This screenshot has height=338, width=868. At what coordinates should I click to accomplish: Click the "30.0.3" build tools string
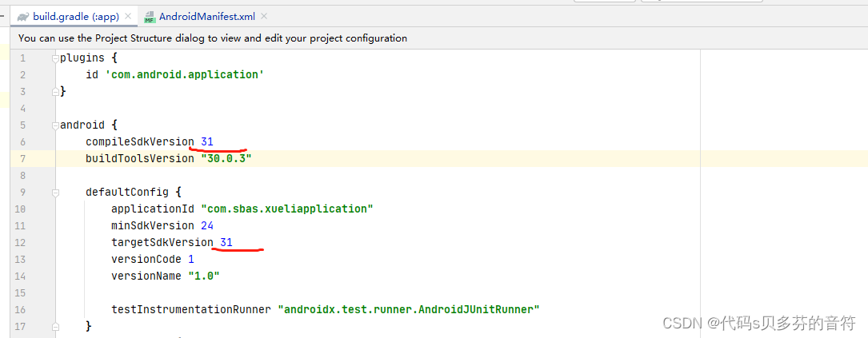(x=226, y=159)
